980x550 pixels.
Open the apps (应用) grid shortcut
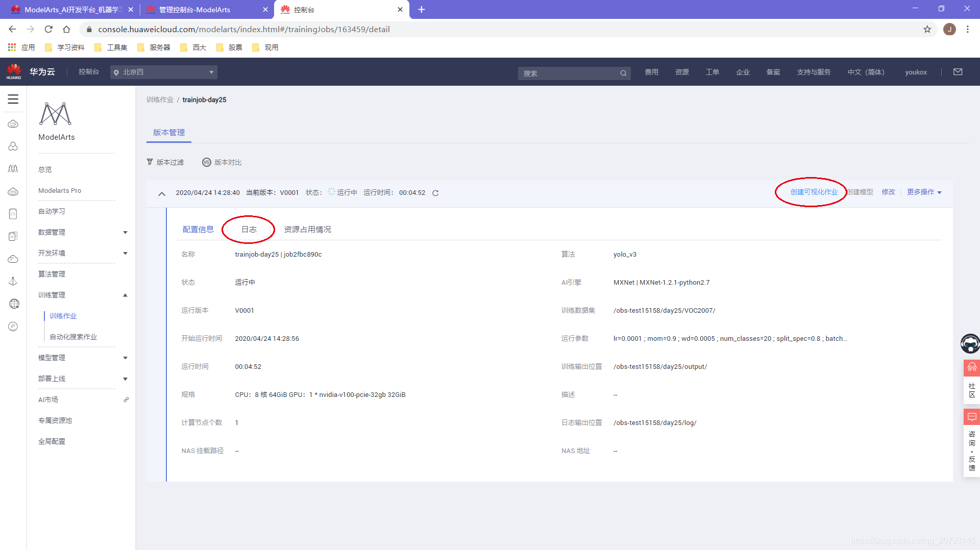12,47
